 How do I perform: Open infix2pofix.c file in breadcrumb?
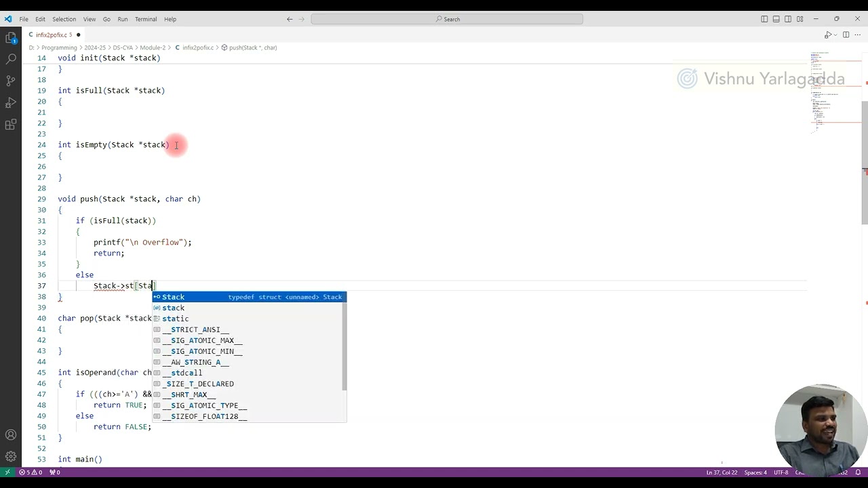194,47
